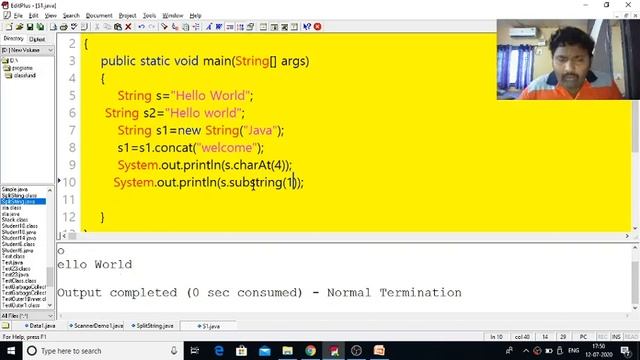This screenshot has height=360, width=640.
Task: Open File Explorer from the taskbar
Action: pyautogui.click(x=288, y=351)
